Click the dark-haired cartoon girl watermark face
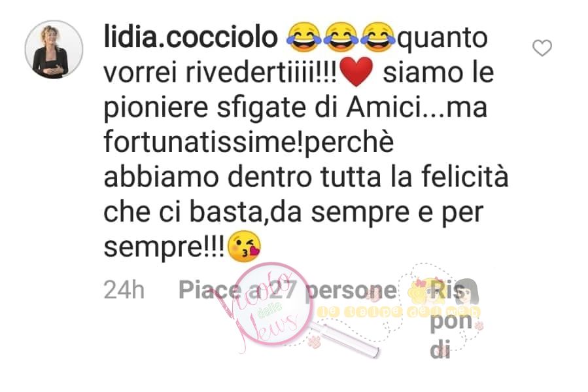This screenshot has height=392, width=588. point(467,291)
